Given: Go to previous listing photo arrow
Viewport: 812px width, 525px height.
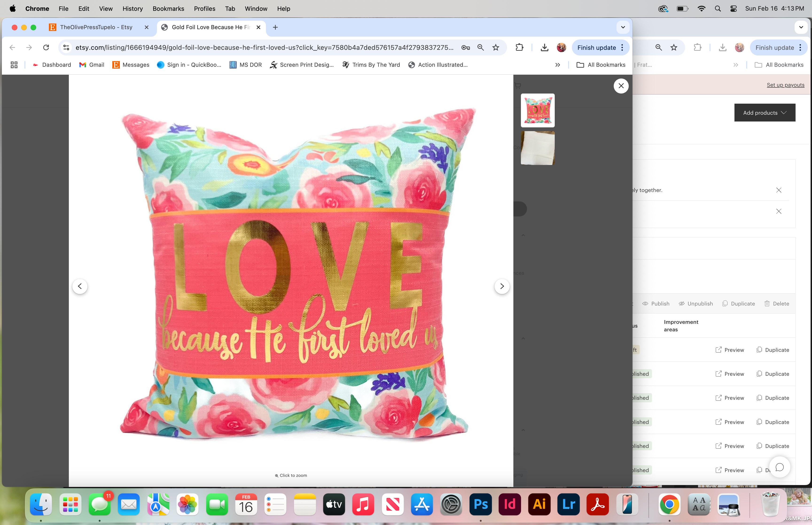Looking at the screenshot, I should [80, 286].
